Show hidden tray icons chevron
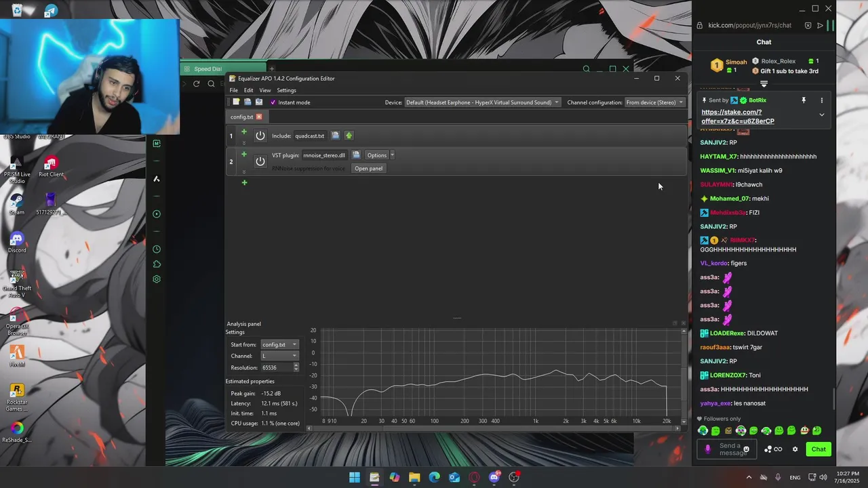 749,477
